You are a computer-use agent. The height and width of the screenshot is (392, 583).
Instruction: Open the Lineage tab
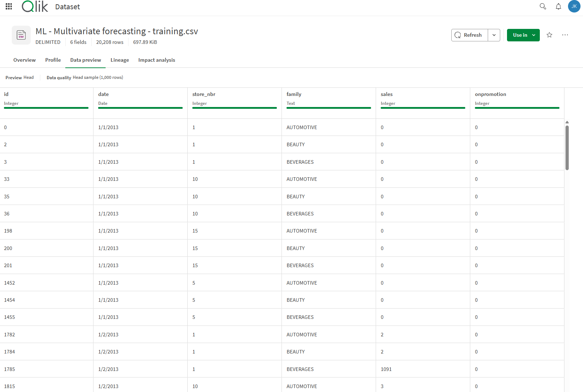pyautogui.click(x=120, y=60)
